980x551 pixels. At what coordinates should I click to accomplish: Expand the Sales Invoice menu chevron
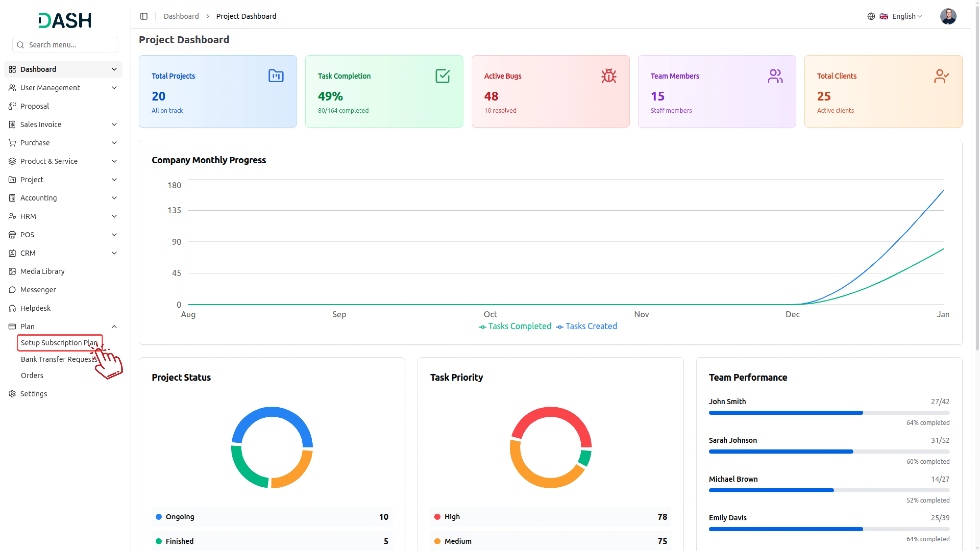[x=114, y=125]
